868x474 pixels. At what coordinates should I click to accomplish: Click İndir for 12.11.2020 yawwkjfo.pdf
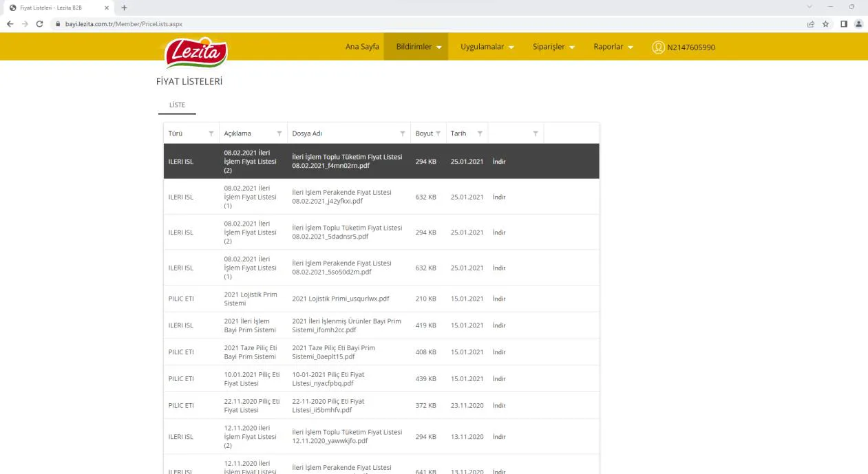[499, 437]
